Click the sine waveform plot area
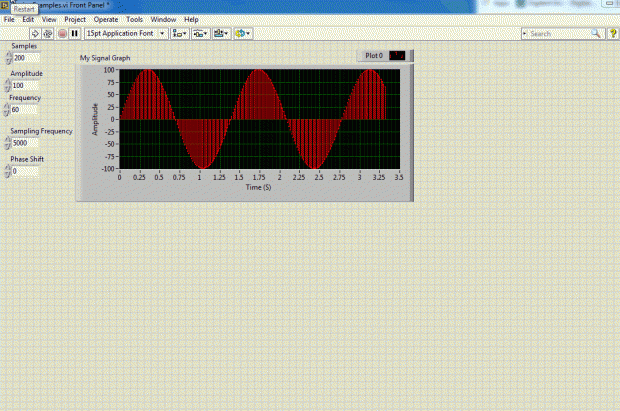This screenshot has height=411, width=620. point(259,119)
